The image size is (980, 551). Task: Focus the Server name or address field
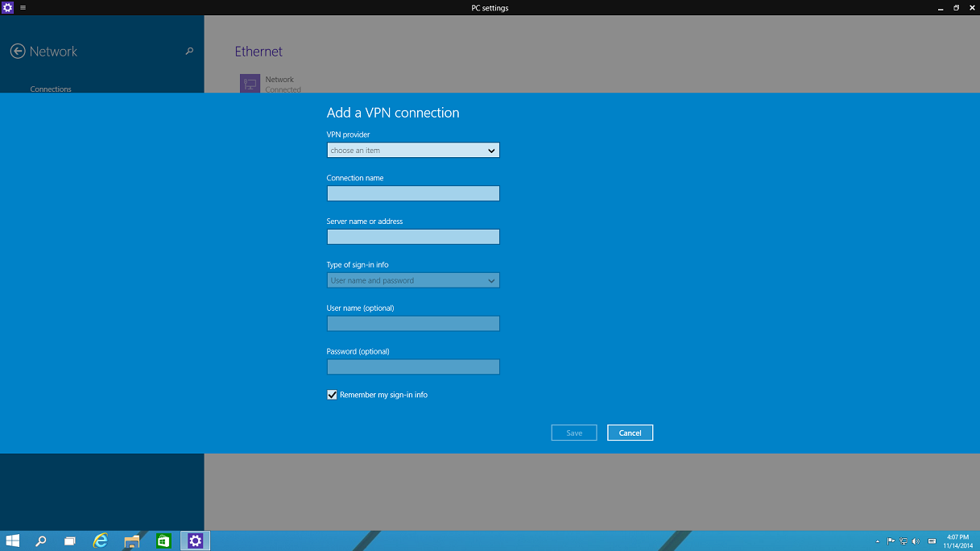413,237
